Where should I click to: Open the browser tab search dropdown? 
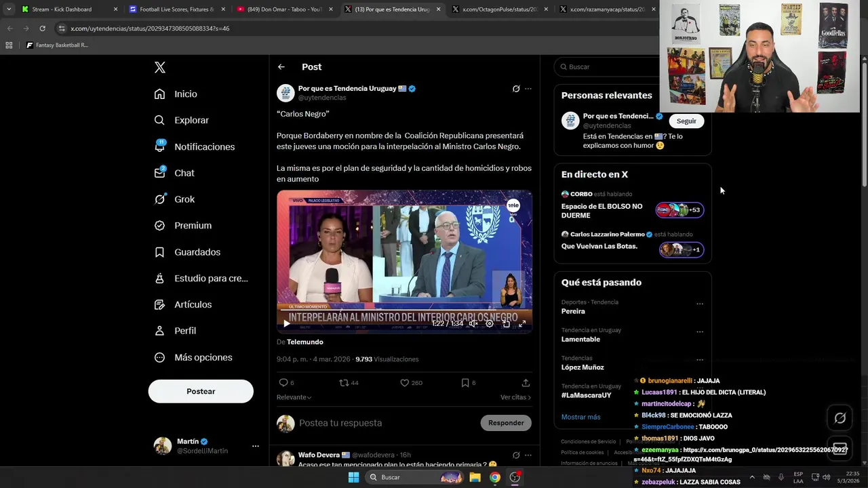8,9
